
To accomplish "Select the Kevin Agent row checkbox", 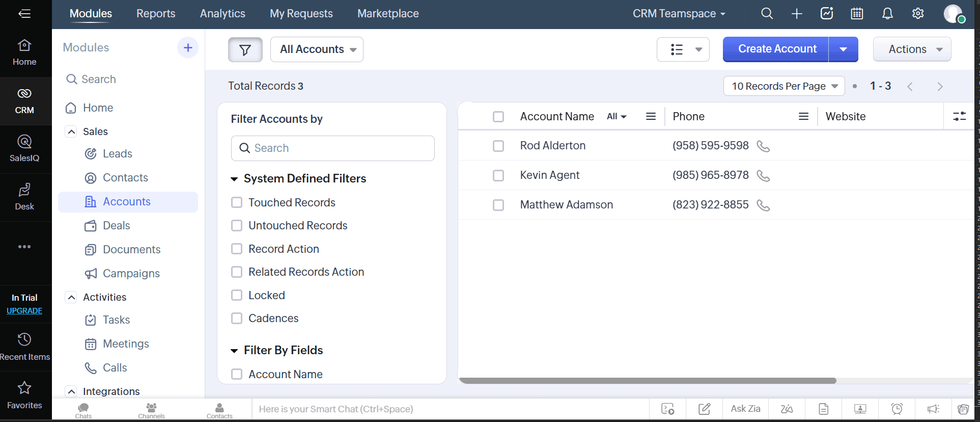I will (x=498, y=176).
